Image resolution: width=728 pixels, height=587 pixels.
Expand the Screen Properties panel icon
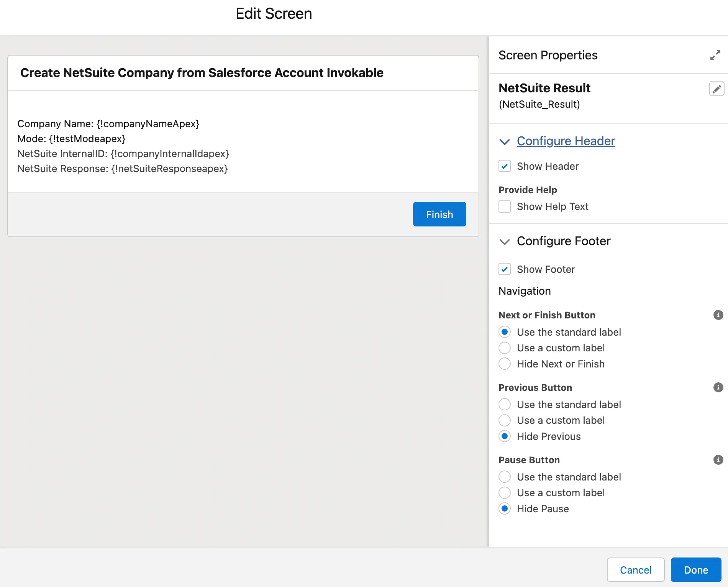click(715, 55)
